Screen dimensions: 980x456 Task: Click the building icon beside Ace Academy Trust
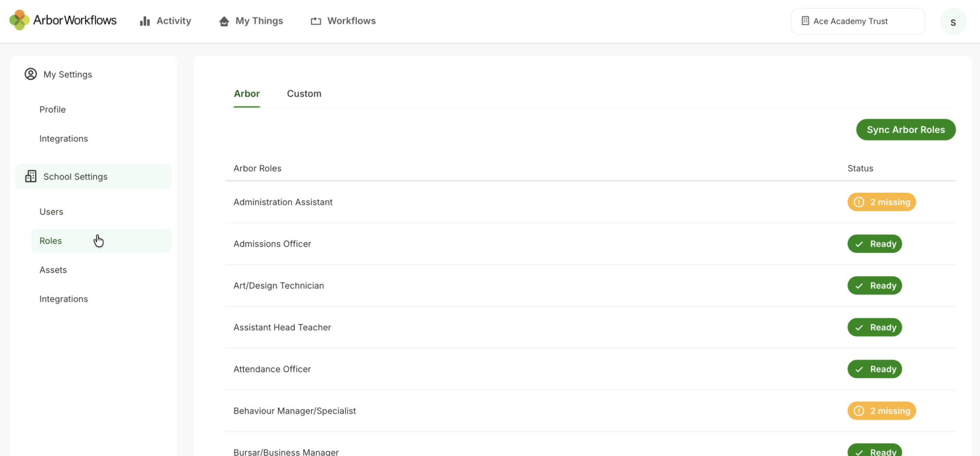click(x=805, y=21)
